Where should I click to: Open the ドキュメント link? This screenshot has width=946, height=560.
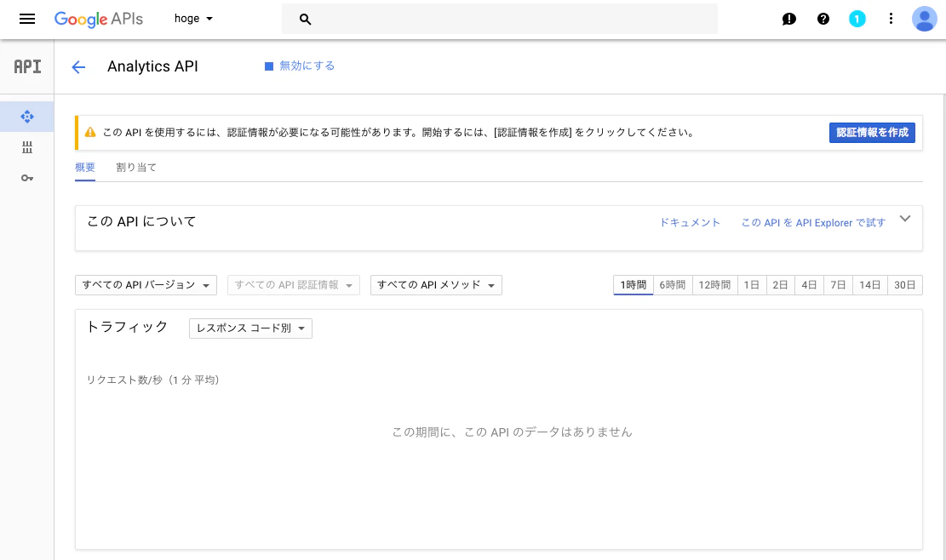[690, 222]
